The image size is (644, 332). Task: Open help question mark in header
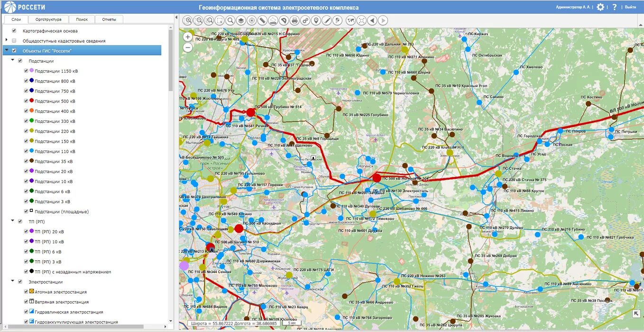615,7
